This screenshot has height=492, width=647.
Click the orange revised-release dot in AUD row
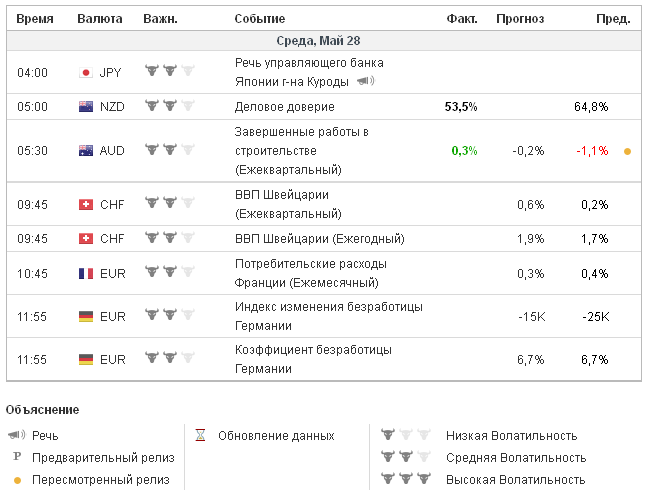627,151
